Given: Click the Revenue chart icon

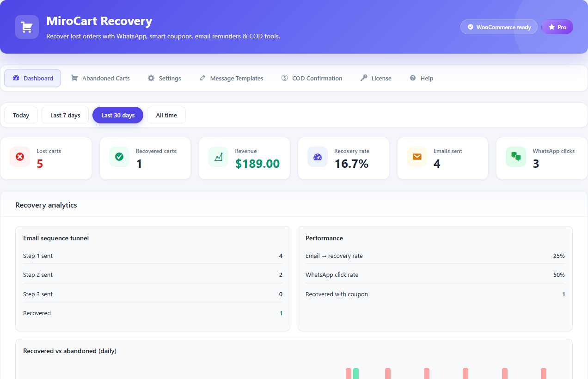Looking at the screenshot, I should point(218,157).
